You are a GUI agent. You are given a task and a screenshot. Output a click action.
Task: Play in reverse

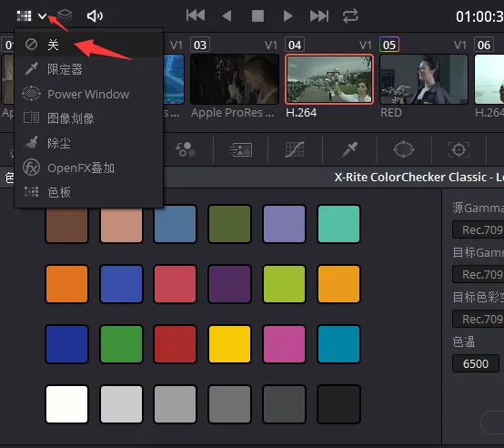click(227, 15)
